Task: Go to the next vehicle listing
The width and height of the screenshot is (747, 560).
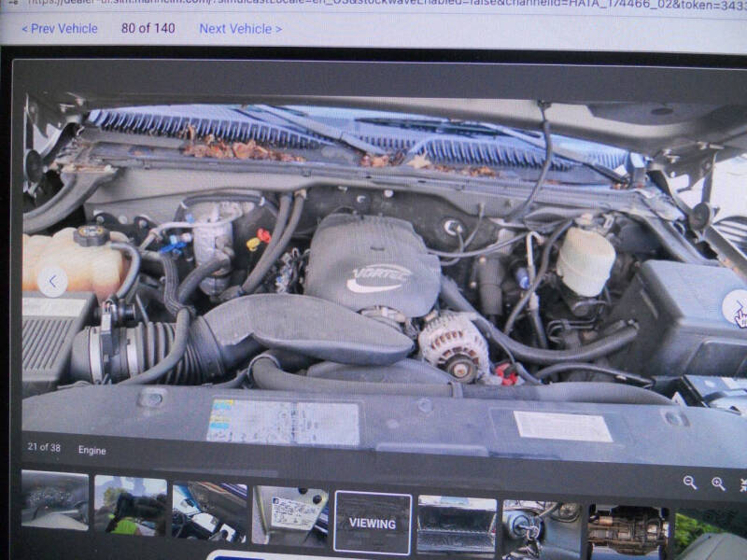Action: tap(241, 29)
